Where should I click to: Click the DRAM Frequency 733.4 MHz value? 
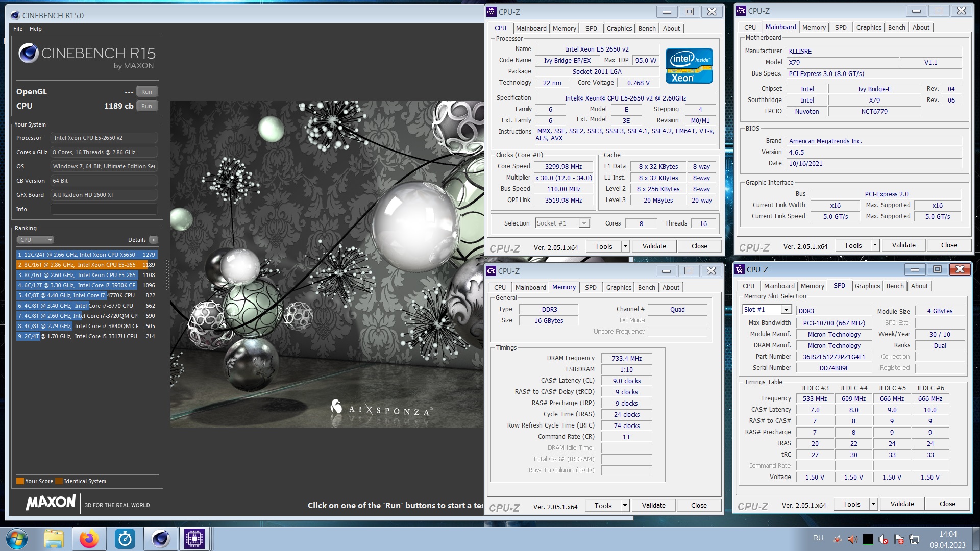[626, 359]
